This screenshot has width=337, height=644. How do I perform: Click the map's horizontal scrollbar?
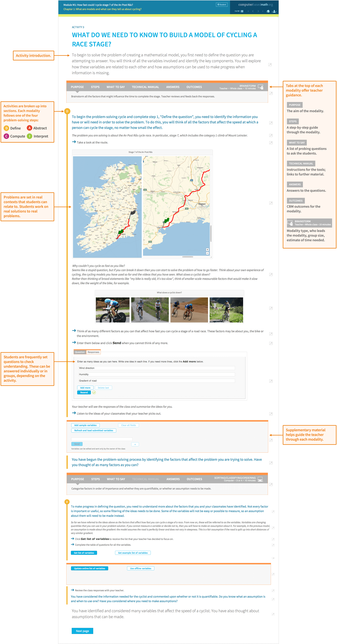[x=187, y=257]
